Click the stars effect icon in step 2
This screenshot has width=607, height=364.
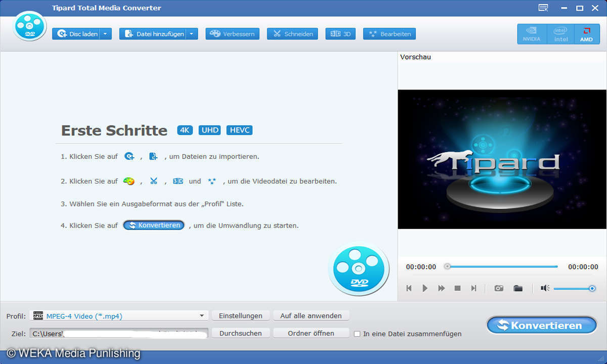[x=212, y=181]
